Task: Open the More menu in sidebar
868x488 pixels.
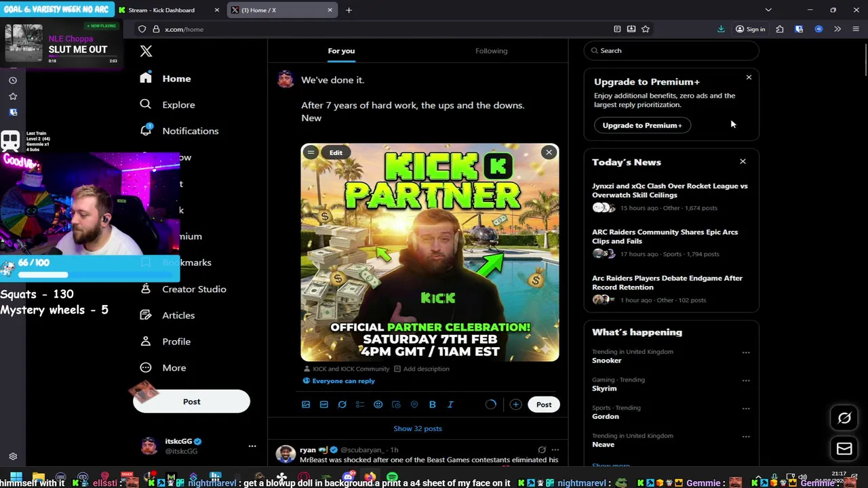Action: [x=163, y=368]
